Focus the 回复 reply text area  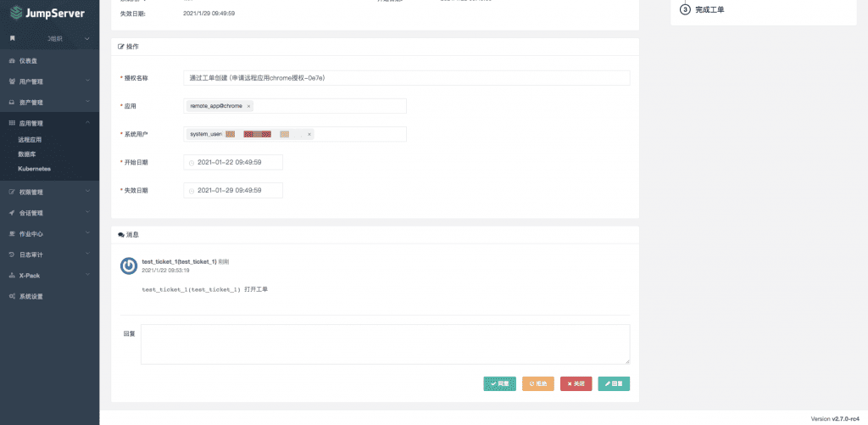pyautogui.click(x=386, y=344)
